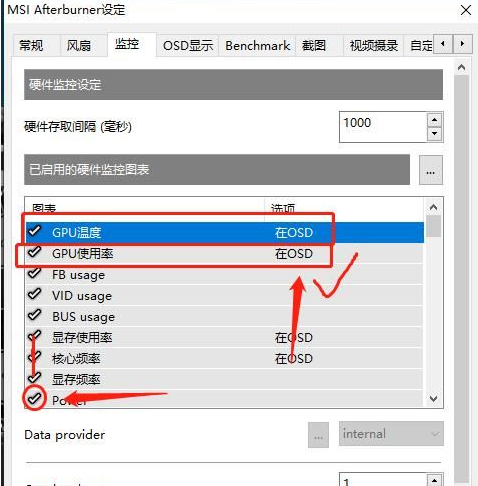Toggle the Power graph checkmark

point(34,398)
